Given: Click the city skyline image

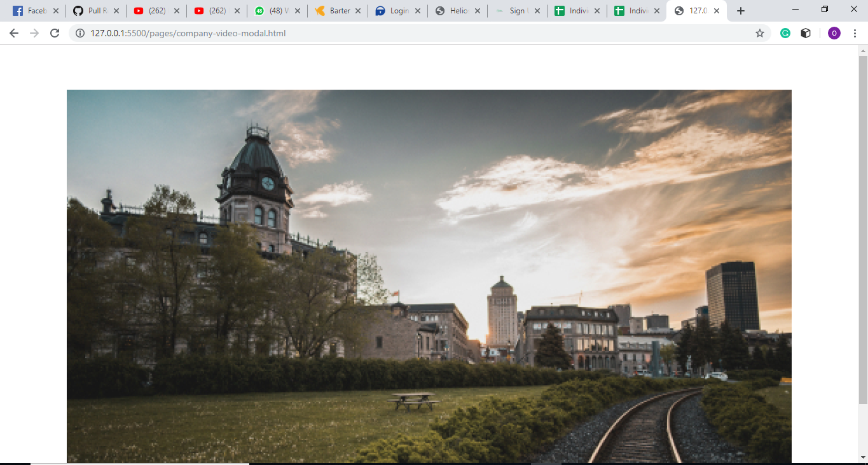Looking at the screenshot, I should (429, 276).
